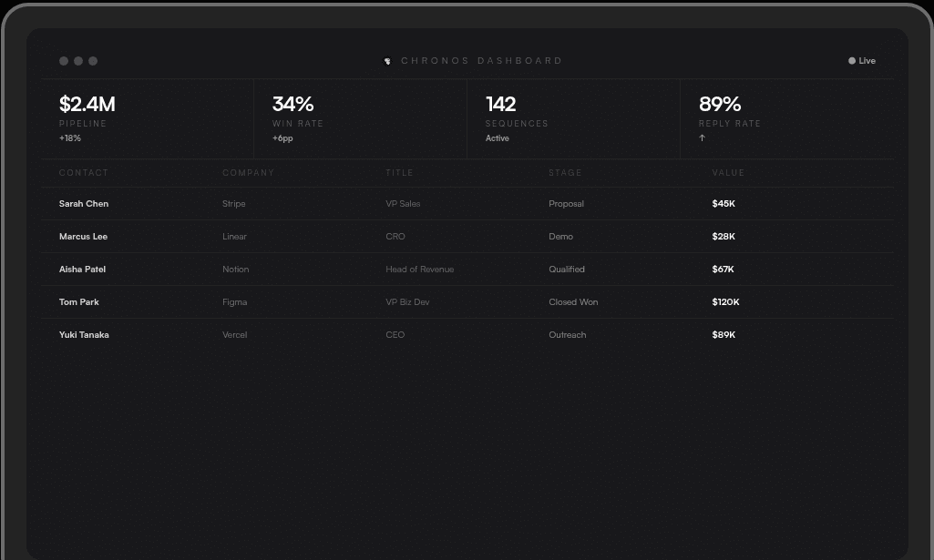This screenshot has width=934, height=560.
Task: Open the $2.4M Pipeline metric card
Action: (x=148, y=119)
